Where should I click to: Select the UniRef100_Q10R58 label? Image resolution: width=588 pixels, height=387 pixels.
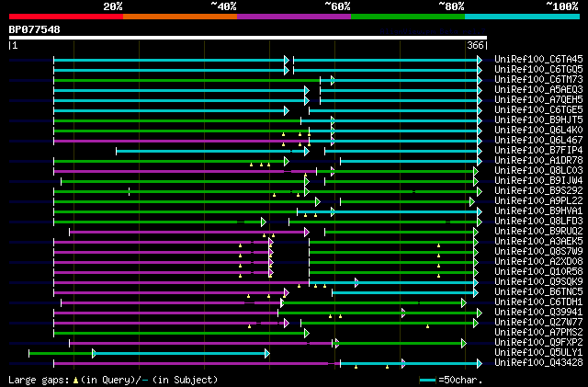pos(538,272)
